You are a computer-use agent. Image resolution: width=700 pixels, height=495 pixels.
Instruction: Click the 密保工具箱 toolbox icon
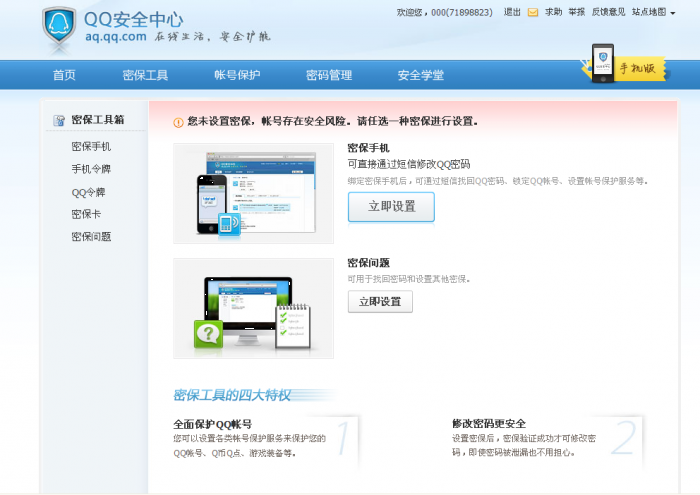59,120
